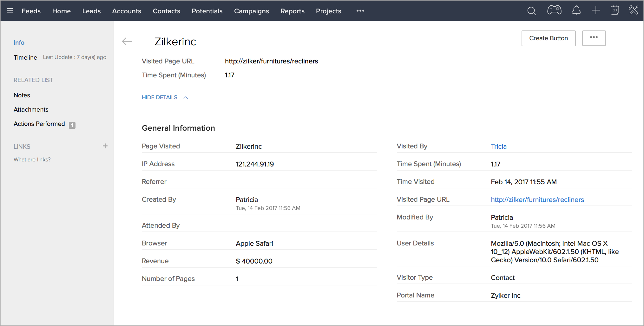
Task: Click the Number of Pages value 1
Action: [x=237, y=279]
